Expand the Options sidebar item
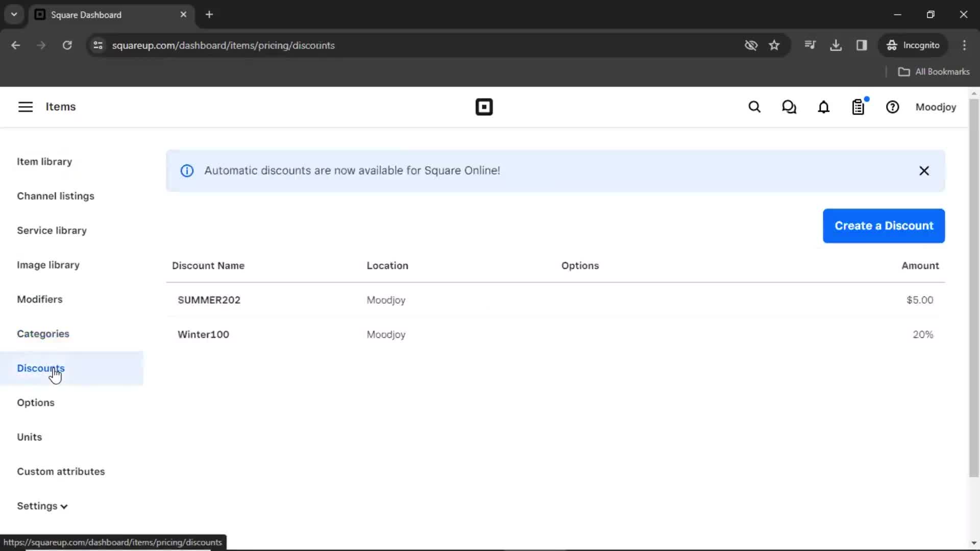This screenshot has height=551, width=980. 36,403
